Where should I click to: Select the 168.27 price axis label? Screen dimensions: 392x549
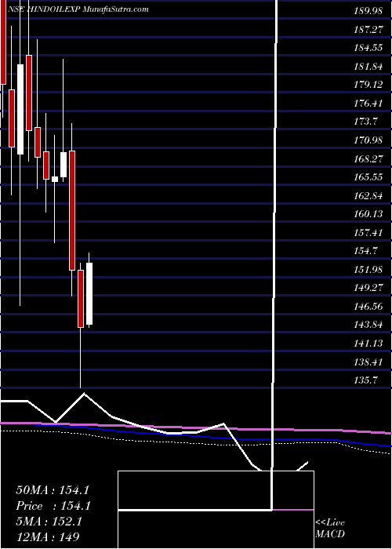[x=368, y=159]
